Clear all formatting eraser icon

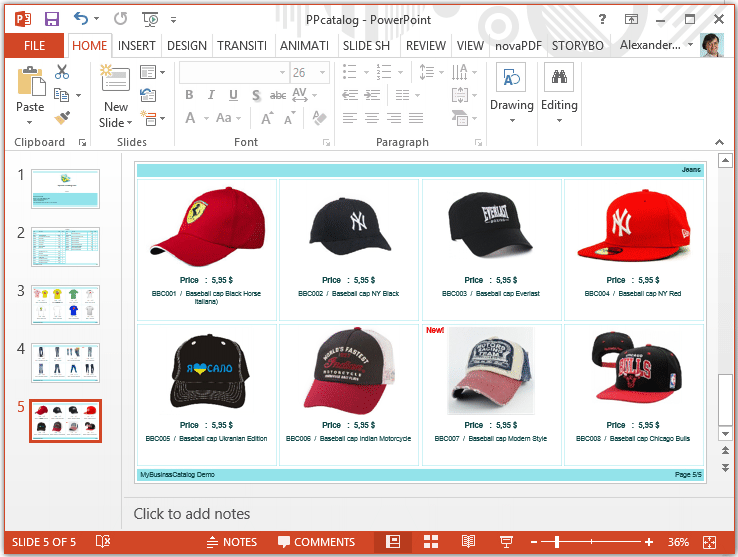point(320,118)
